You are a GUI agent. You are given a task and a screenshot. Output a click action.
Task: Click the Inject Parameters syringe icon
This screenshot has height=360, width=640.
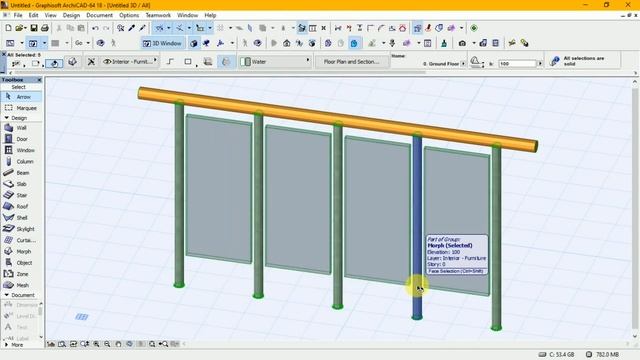pos(142,28)
